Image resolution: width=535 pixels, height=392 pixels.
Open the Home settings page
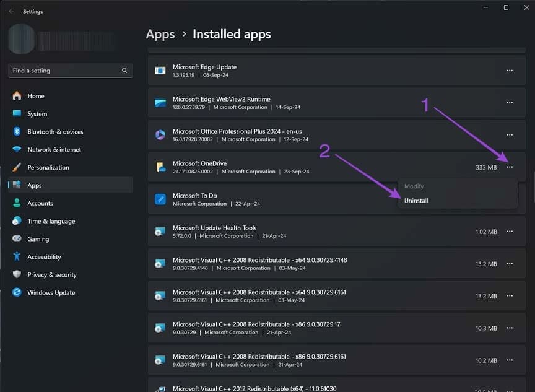click(71, 96)
